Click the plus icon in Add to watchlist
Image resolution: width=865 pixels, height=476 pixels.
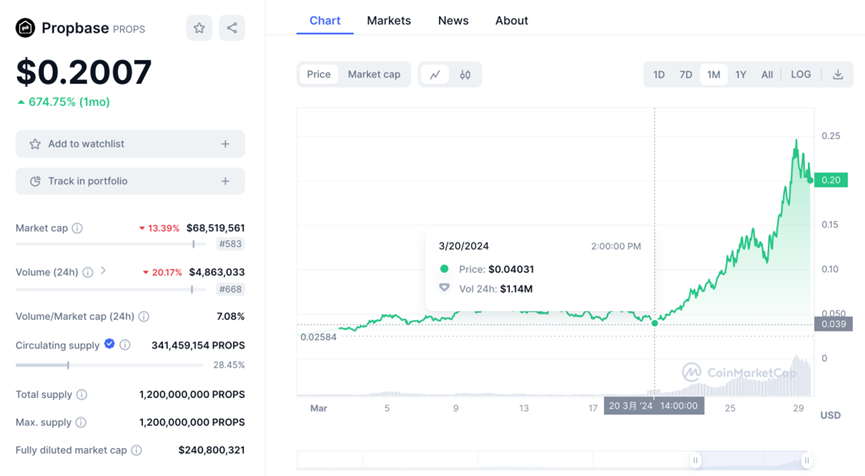point(225,144)
